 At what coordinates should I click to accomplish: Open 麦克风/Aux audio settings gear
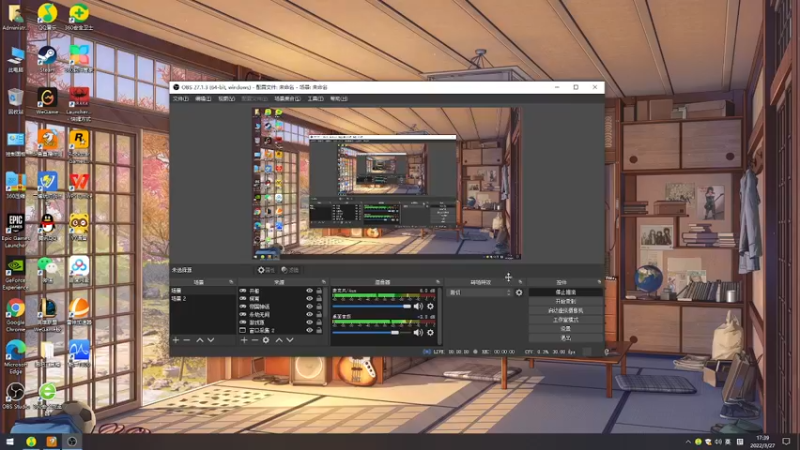tap(430, 306)
